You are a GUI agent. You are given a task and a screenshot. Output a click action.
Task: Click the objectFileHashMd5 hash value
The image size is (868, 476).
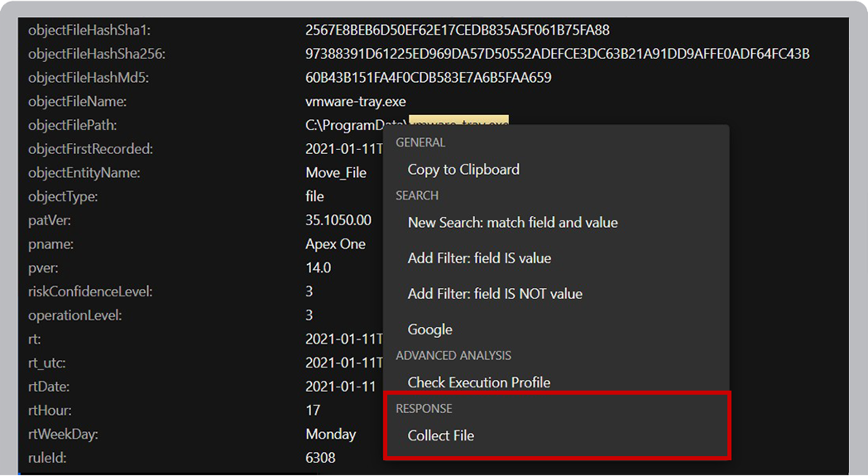pos(428,78)
